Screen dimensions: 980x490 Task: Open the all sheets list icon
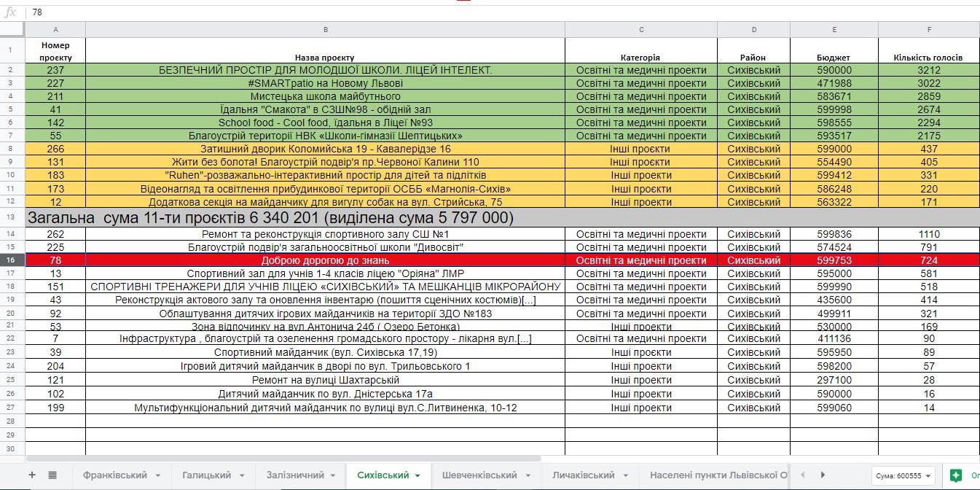coord(52,475)
